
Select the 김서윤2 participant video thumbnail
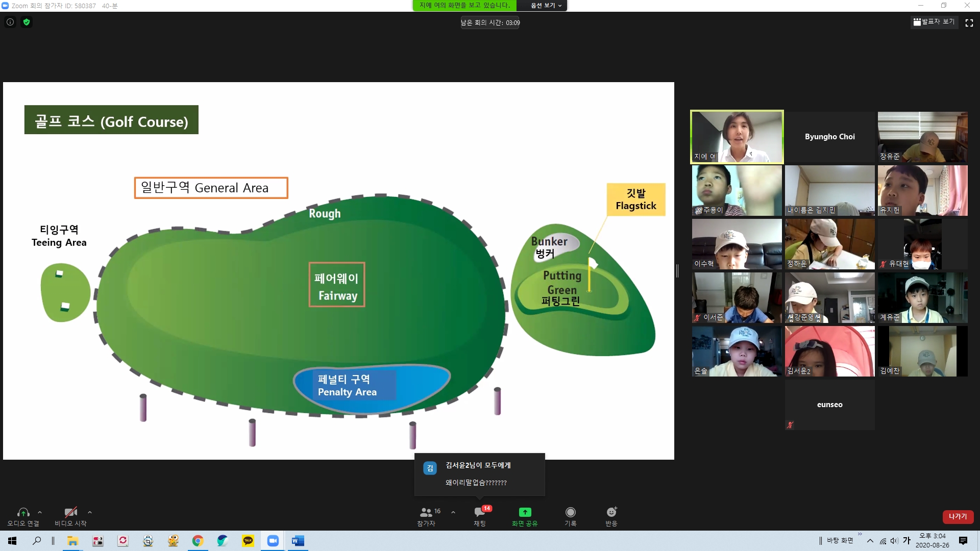[x=829, y=351]
